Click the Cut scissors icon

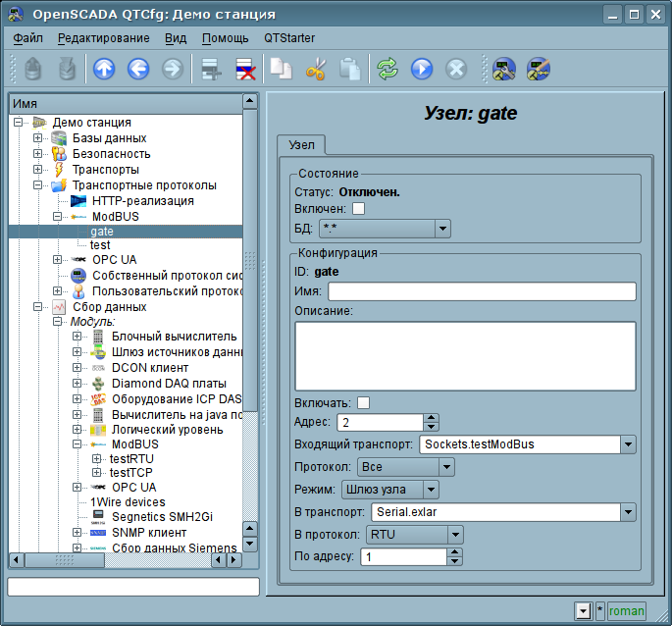click(315, 69)
